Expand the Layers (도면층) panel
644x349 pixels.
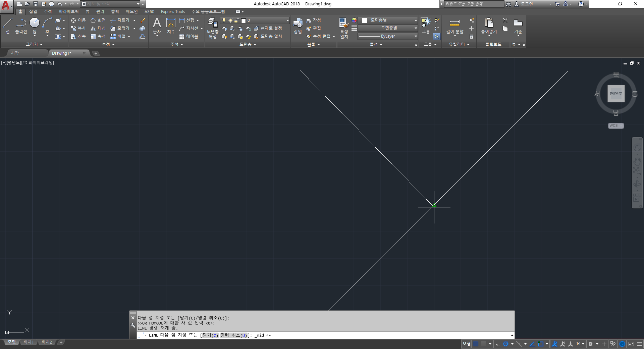click(248, 44)
